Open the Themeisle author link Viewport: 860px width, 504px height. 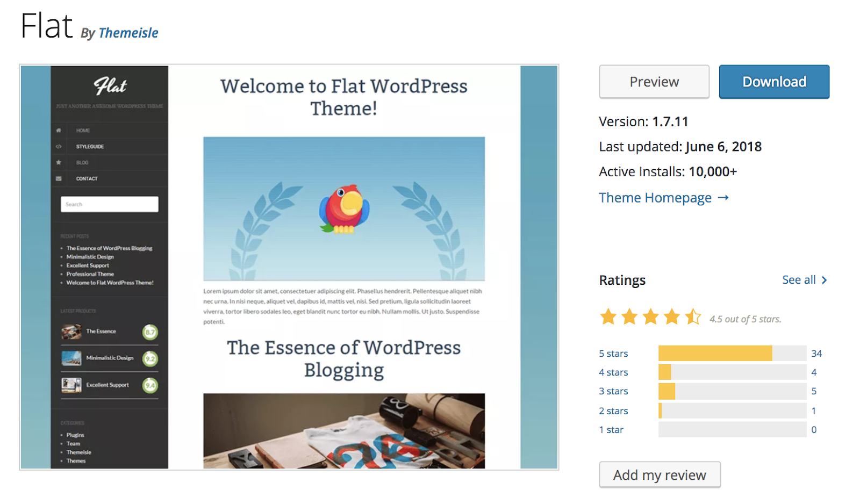128,33
